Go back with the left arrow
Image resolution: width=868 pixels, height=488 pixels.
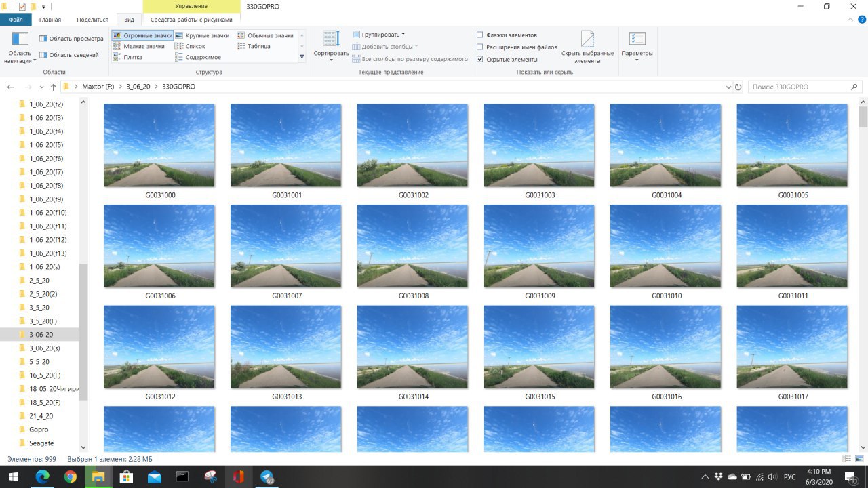click(11, 87)
